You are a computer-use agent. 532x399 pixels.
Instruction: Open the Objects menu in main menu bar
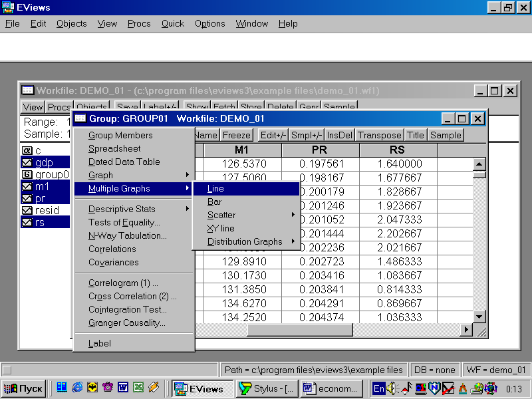(x=72, y=24)
